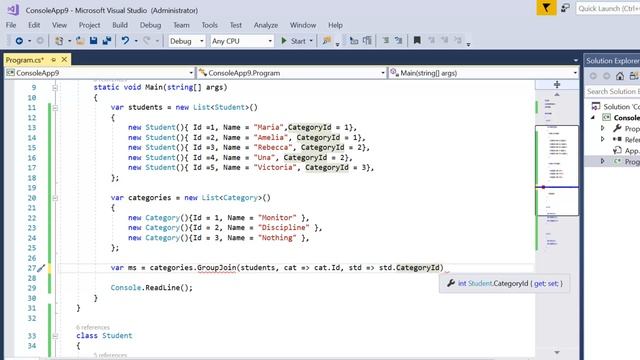Screen dimensions: 640x360
Task: Collapse the students list block at line 11
Action: tap(55, 108)
